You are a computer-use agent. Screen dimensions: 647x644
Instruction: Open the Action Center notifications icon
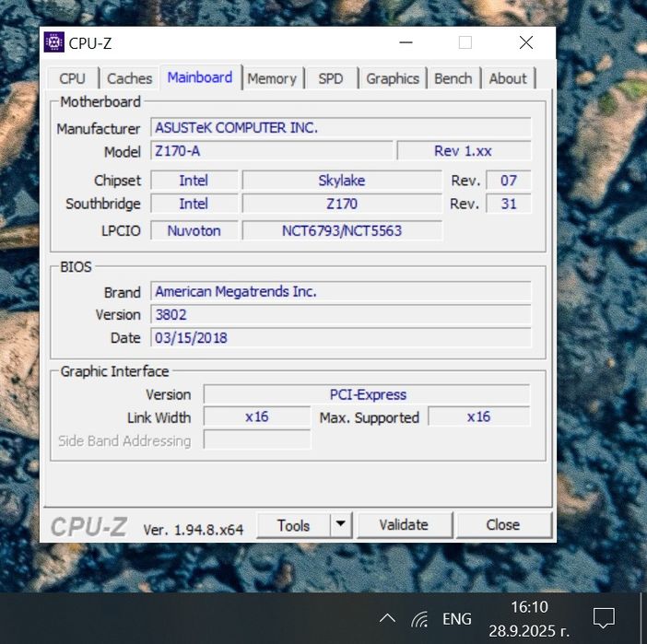click(x=604, y=618)
